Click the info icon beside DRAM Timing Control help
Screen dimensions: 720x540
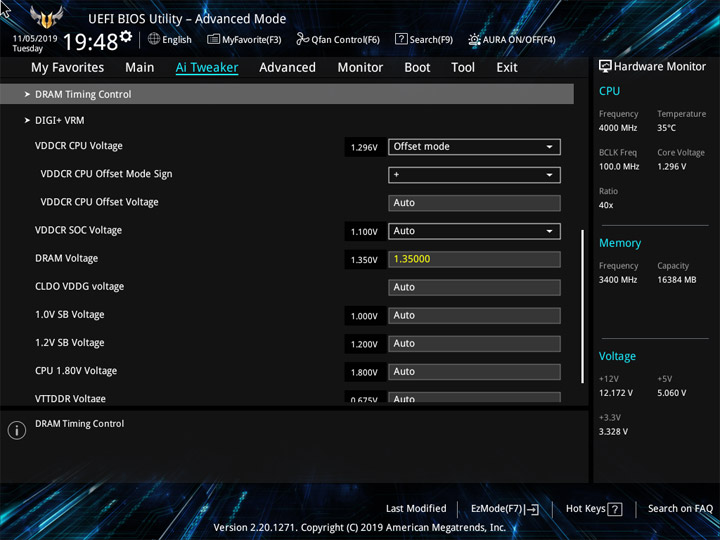(x=17, y=430)
